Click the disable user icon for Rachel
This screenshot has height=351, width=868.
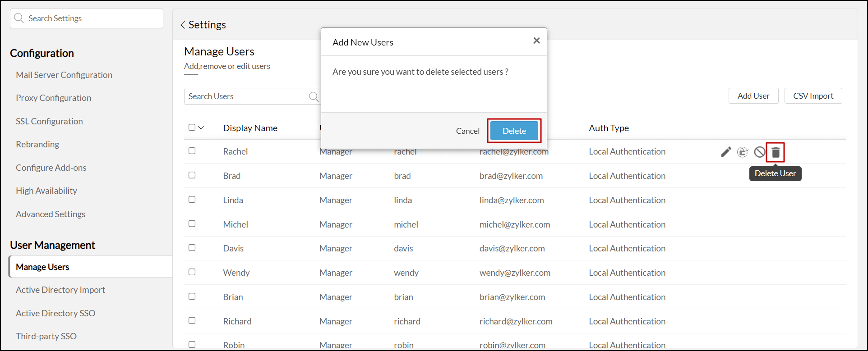pyautogui.click(x=759, y=152)
